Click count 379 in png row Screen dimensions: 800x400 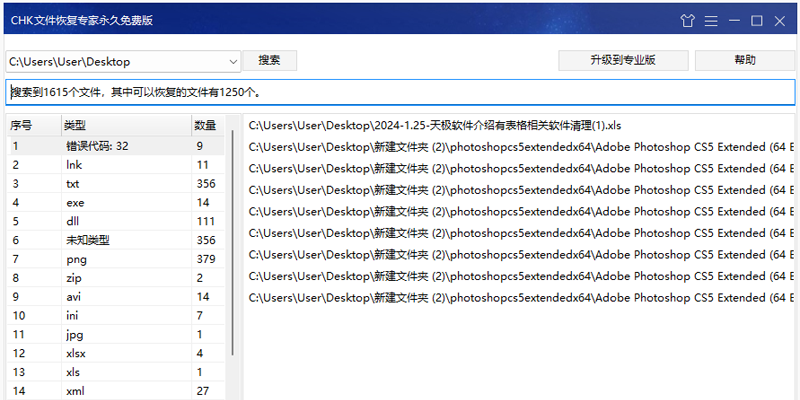tap(206, 259)
